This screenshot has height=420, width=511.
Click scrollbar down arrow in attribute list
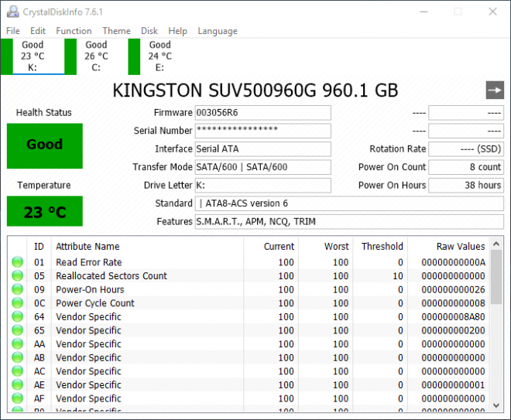click(496, 405)
